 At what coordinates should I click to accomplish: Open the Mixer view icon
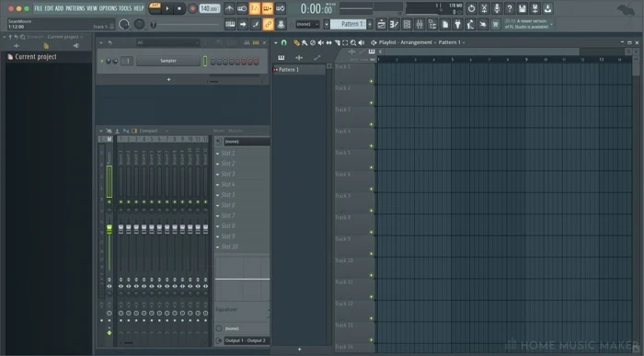point(420,24)
